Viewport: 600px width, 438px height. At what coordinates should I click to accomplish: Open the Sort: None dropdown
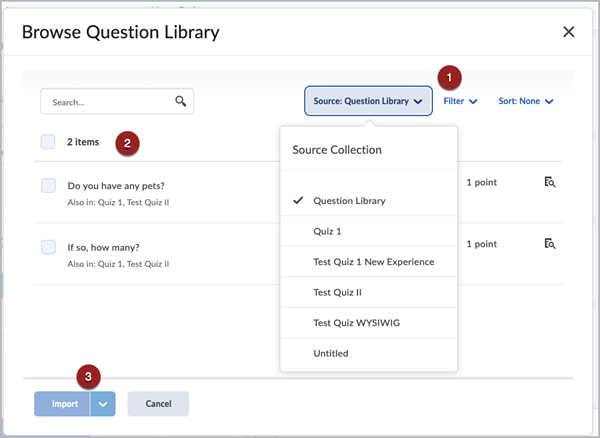pos(526,101)
